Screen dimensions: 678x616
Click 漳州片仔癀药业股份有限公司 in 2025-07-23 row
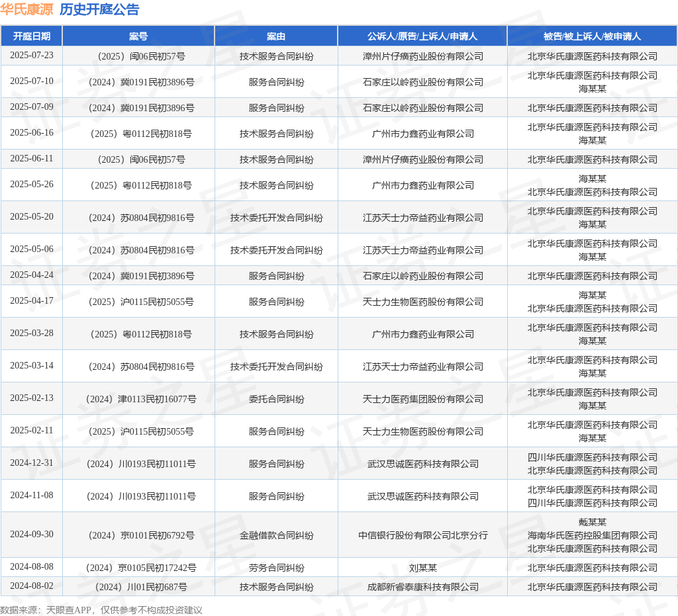click(x=423, y=57)
